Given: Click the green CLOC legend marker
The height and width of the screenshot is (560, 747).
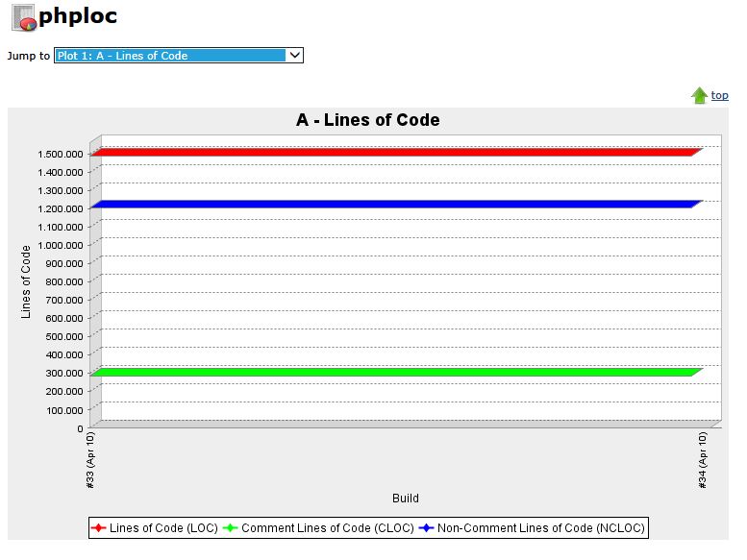Looking at the screenshot, I should (230, 527).
